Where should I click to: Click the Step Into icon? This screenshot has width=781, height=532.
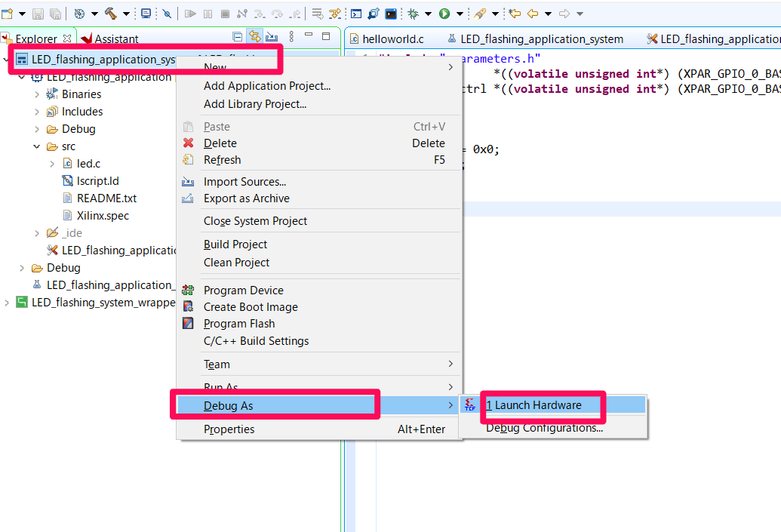(260, 14)
